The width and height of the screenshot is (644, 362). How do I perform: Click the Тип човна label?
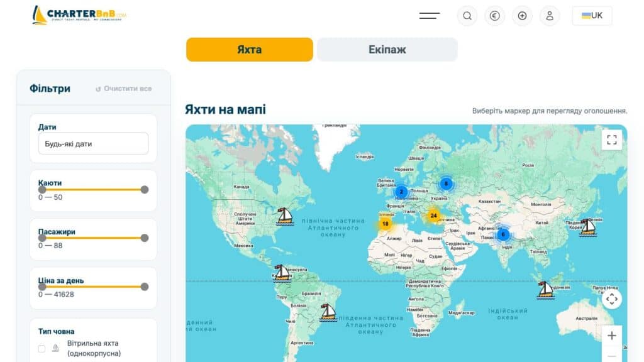tap(56, 332)
